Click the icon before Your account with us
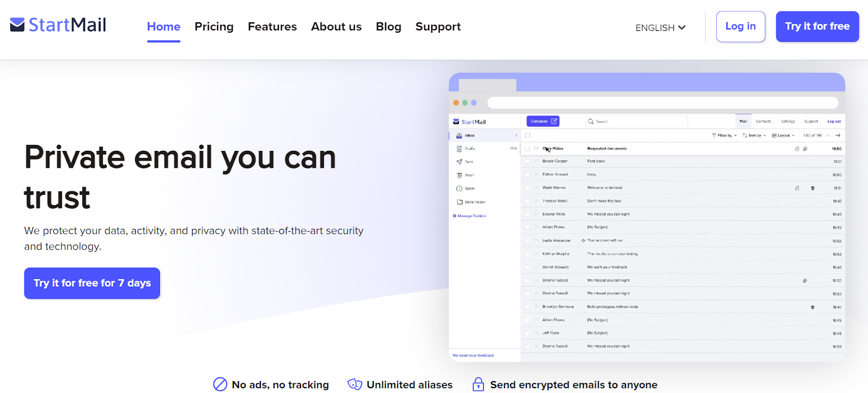 [x=584, y=240]
